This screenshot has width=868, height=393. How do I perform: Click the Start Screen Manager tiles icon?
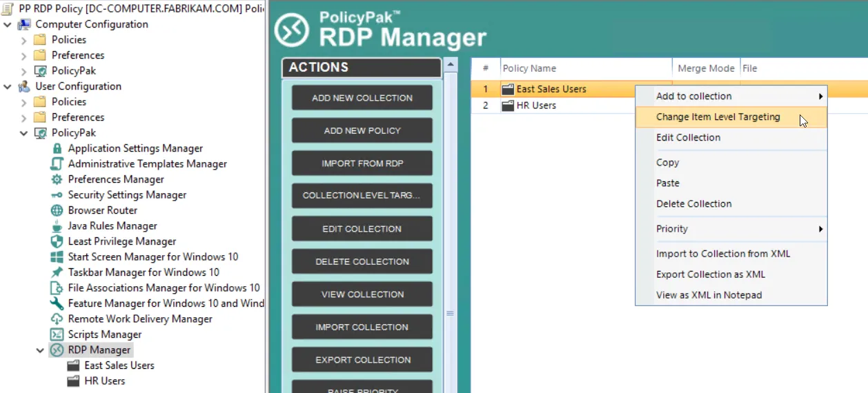coord(57,257)
